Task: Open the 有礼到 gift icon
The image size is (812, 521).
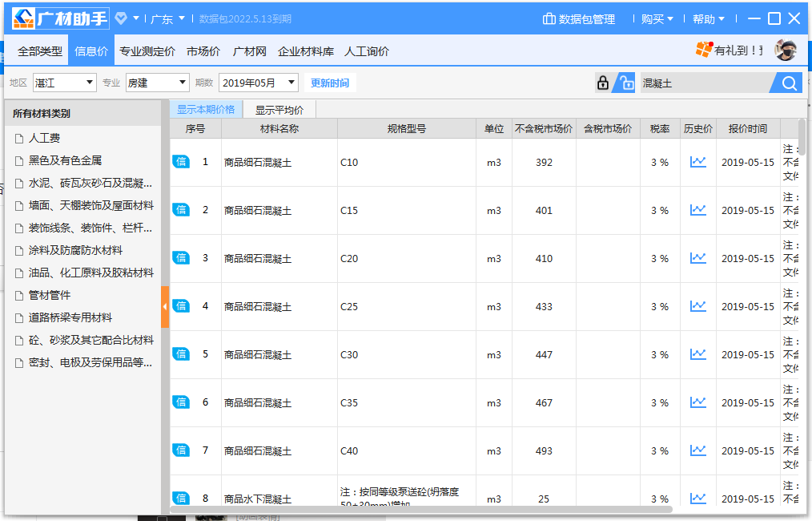Action: (x=704, y=50)
